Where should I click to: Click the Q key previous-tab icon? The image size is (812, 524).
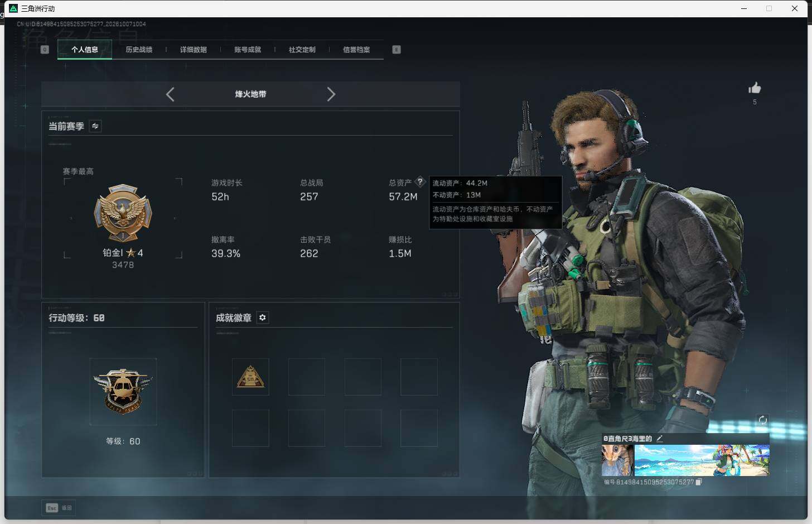(45, 50)
